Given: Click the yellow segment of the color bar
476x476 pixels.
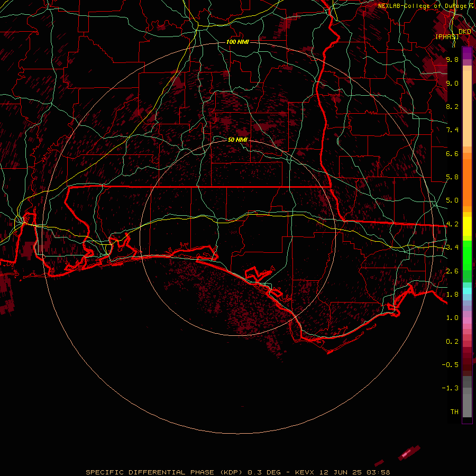Looking at the screenshot, I should click(467, 226).
